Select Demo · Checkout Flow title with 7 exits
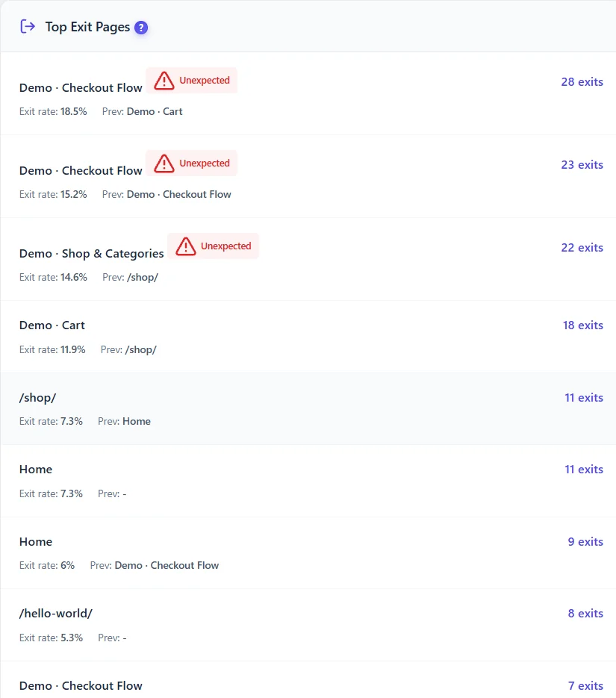 [81, 685]
